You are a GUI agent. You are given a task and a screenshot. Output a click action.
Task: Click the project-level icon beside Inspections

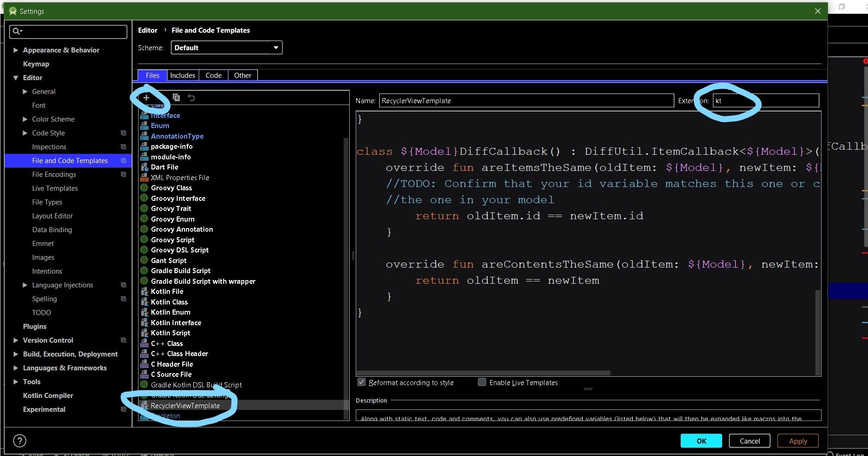[123, 147]
